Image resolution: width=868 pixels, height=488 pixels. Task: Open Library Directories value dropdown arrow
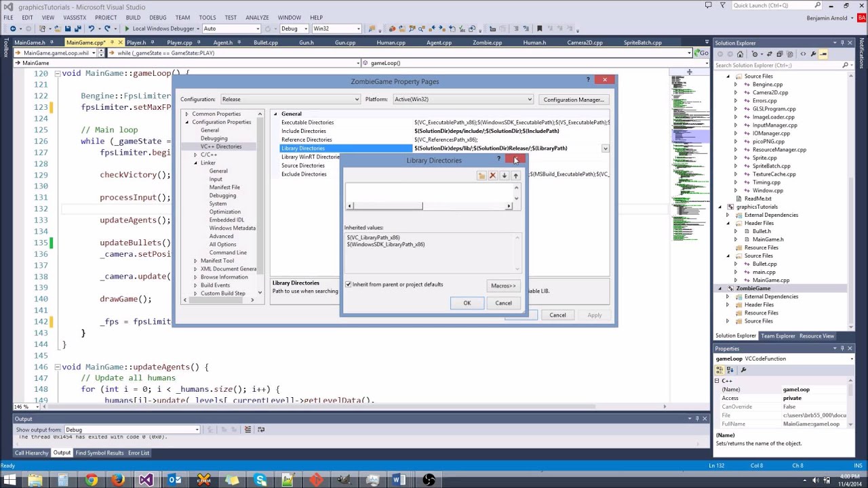(x=605, y=148)
